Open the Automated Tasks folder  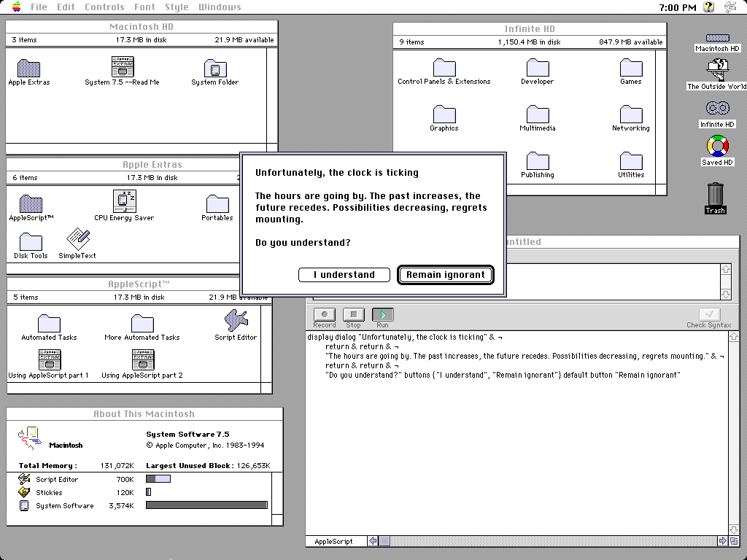pyautogui.click(x=49, y=323)
